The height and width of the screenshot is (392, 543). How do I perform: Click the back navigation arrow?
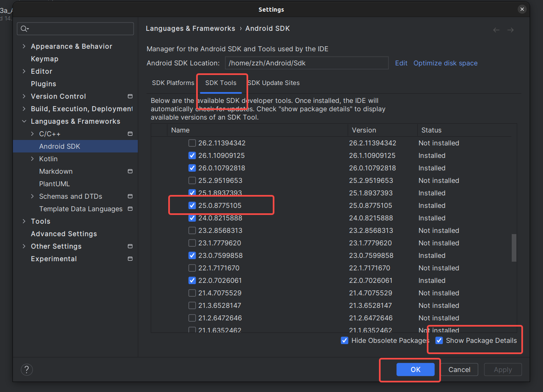pyautogui.click(x=496, y=30)
